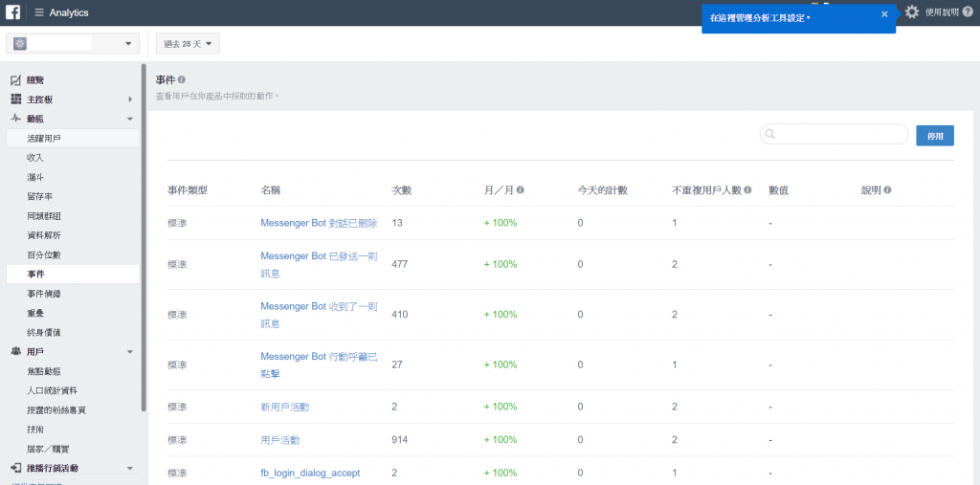Click the 動態 pulse icon
The height and width of the screenshot is (485, 980).
(16, 118)
